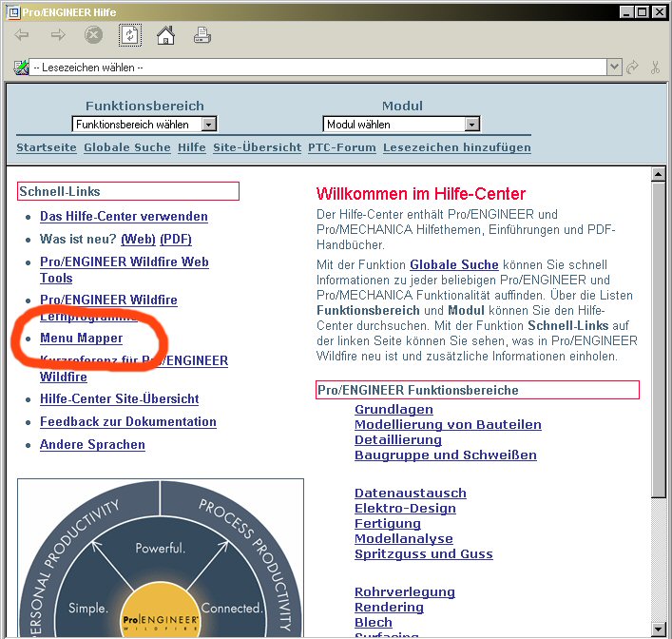Close the Pro/ENGINEER Hilfe window

660,12
